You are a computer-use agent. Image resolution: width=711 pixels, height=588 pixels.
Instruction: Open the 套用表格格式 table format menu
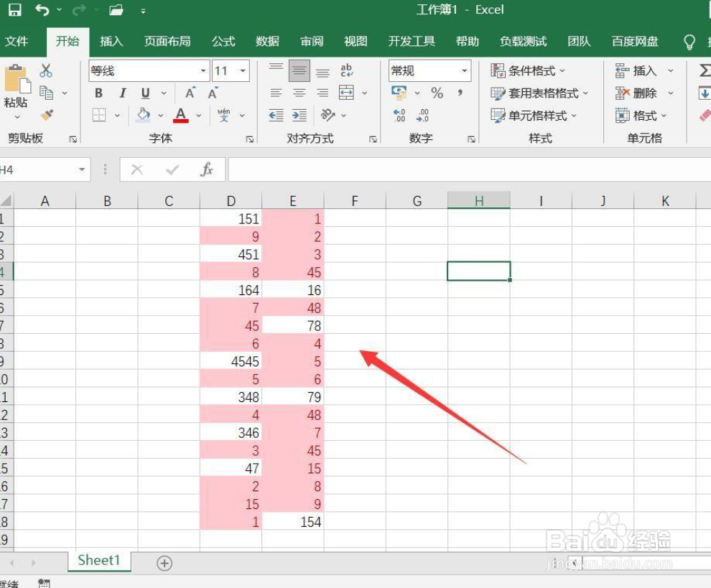(x=539, y=93)
